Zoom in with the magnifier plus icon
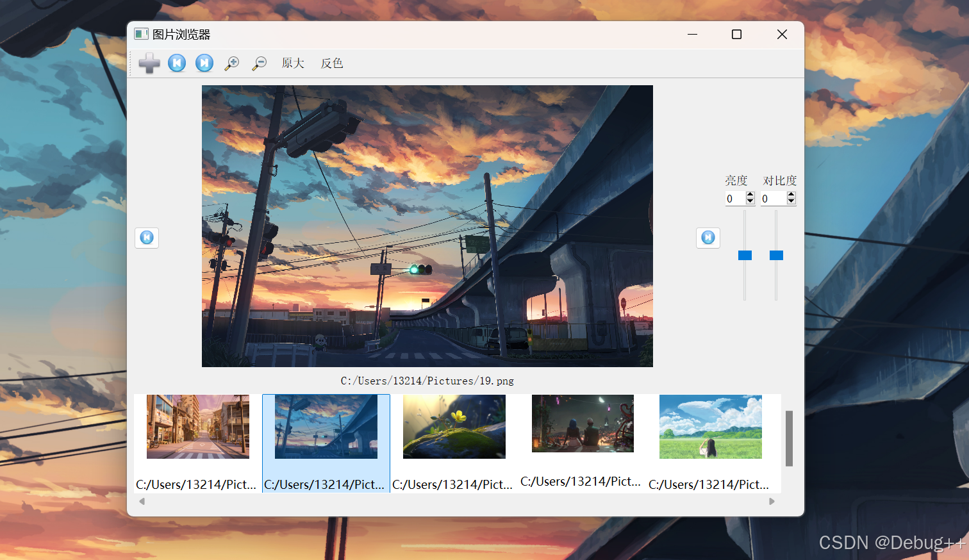The image size is (969, 560). click(x=231, y=63)
